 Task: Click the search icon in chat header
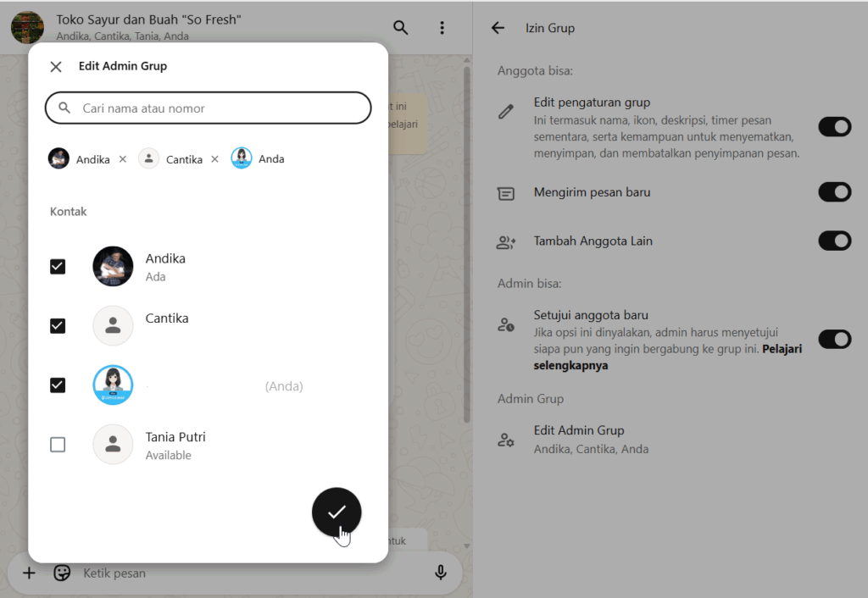pos(401,28)
